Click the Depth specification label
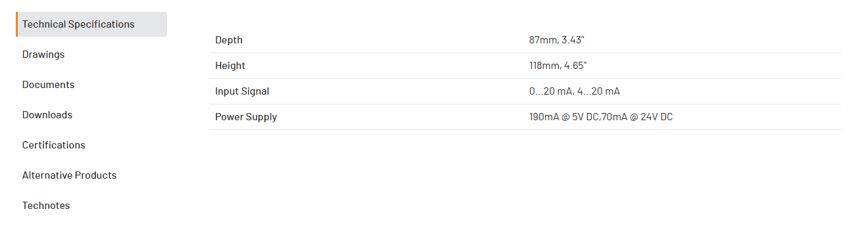 click(x=228, y=40)
